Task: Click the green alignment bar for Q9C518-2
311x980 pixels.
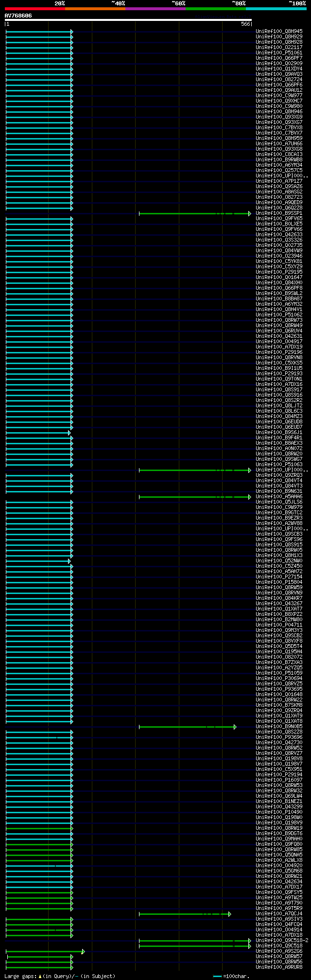Action: [195, 941]
